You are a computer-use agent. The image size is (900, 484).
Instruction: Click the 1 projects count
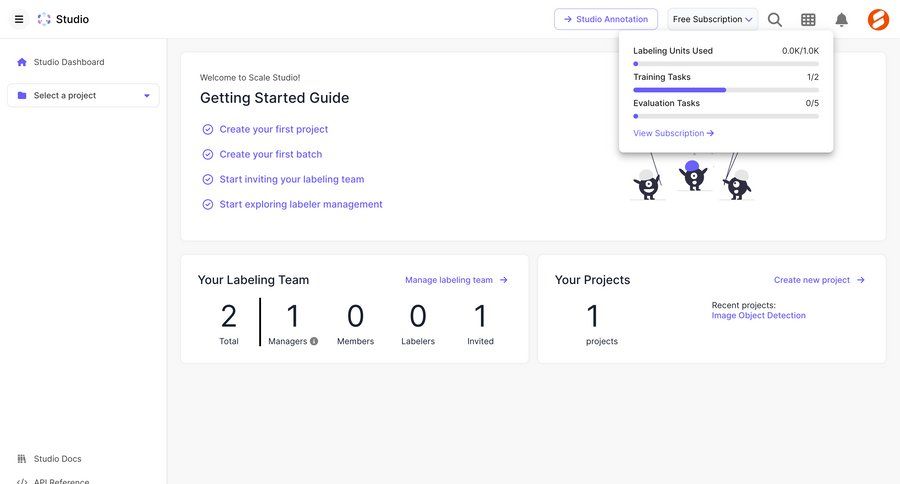point(593,316)
